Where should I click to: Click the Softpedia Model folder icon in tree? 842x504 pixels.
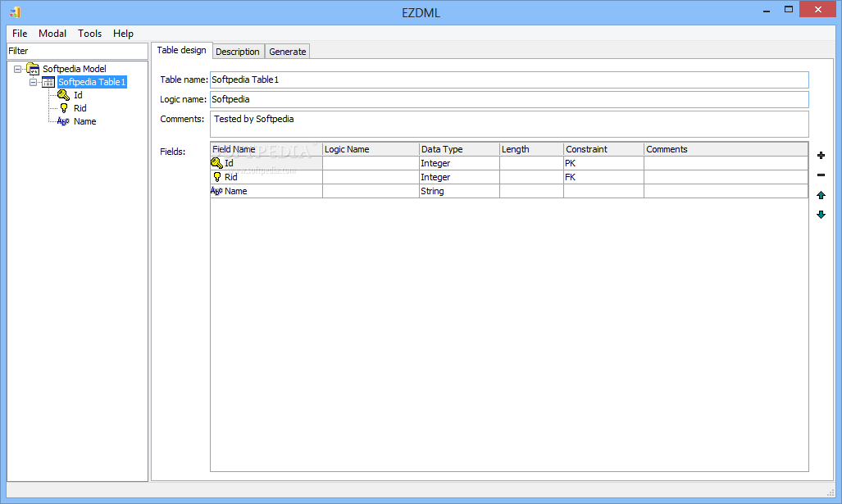tap(33, 69)
